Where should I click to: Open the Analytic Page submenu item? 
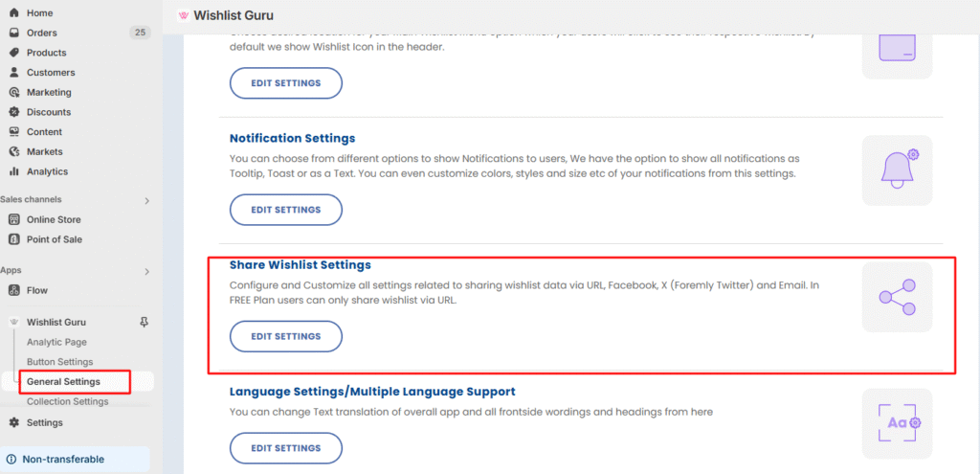point(56,342)
